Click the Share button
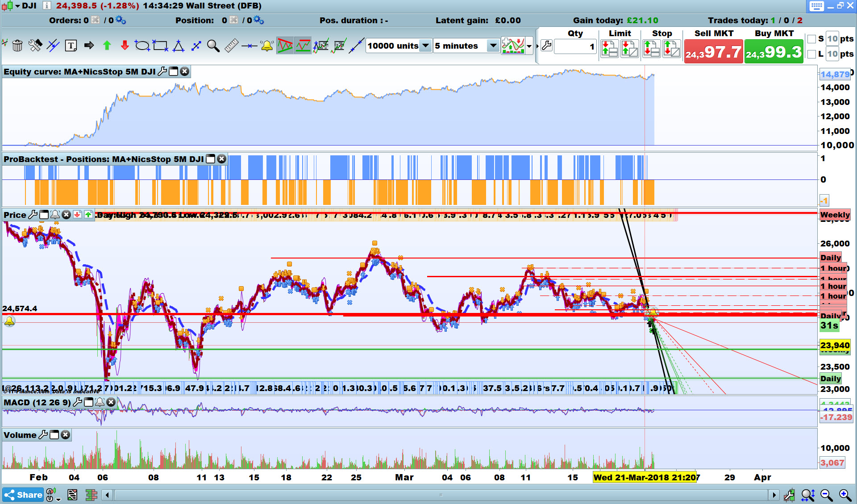 [x=23, y=495]
